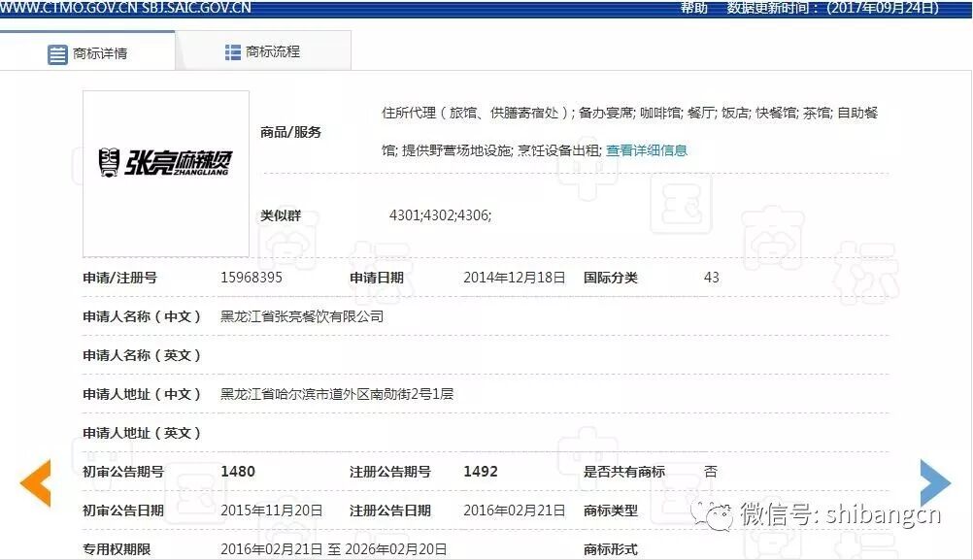
Task: Click the 专用权期限 date range
Action: pyautogui.click(x=333, y=549)
